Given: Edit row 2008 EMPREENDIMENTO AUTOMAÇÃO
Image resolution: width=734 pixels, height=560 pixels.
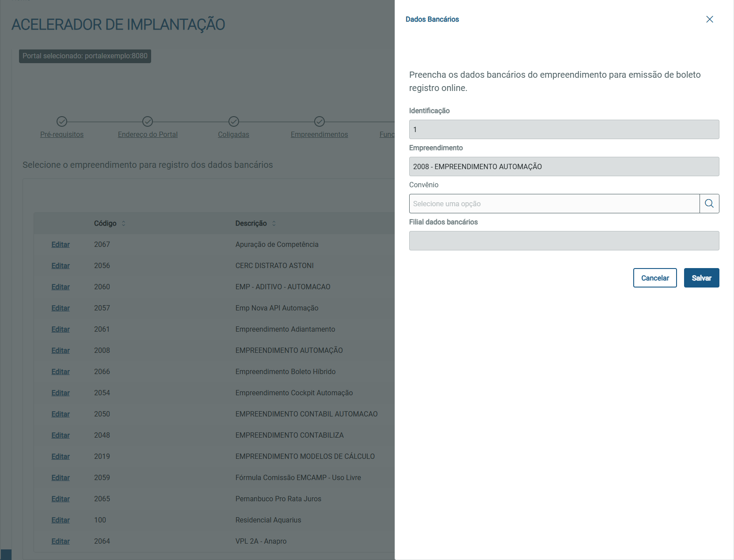Looking at the screenshot, I should (61, 351).
